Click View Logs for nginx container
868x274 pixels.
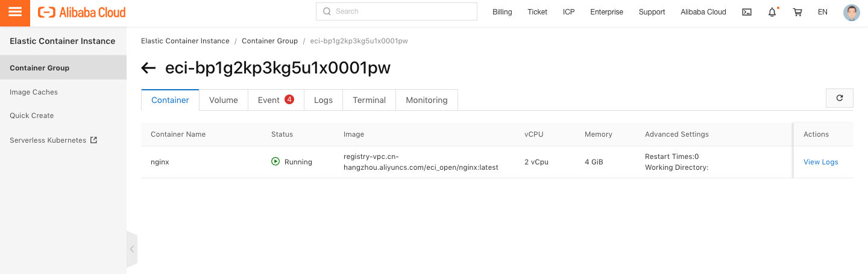pos(821,162)
